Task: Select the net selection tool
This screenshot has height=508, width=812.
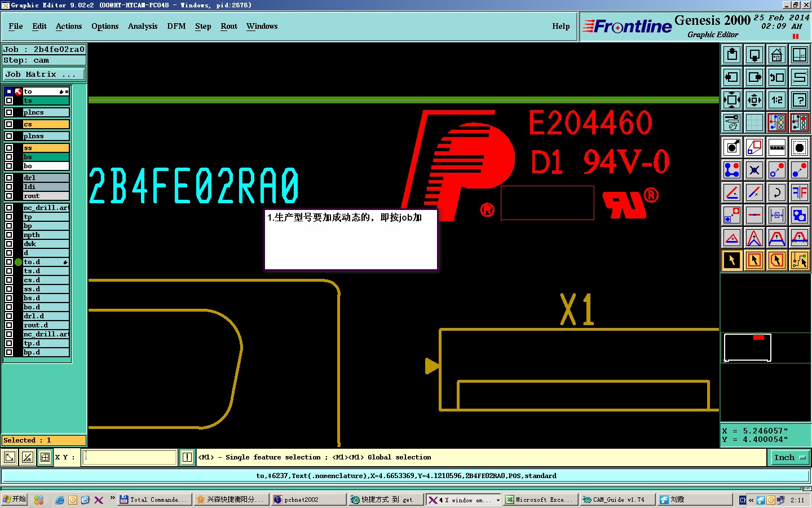Action: click(x=800, y=260)
